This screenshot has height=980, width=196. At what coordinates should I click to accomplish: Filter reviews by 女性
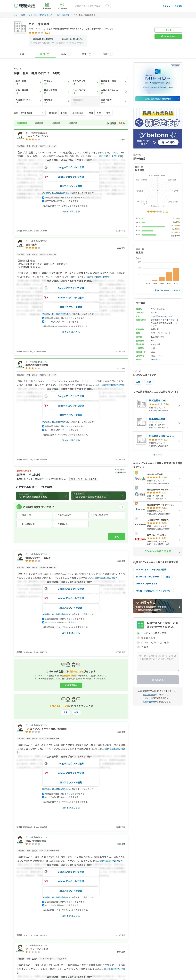click(108, 113)
